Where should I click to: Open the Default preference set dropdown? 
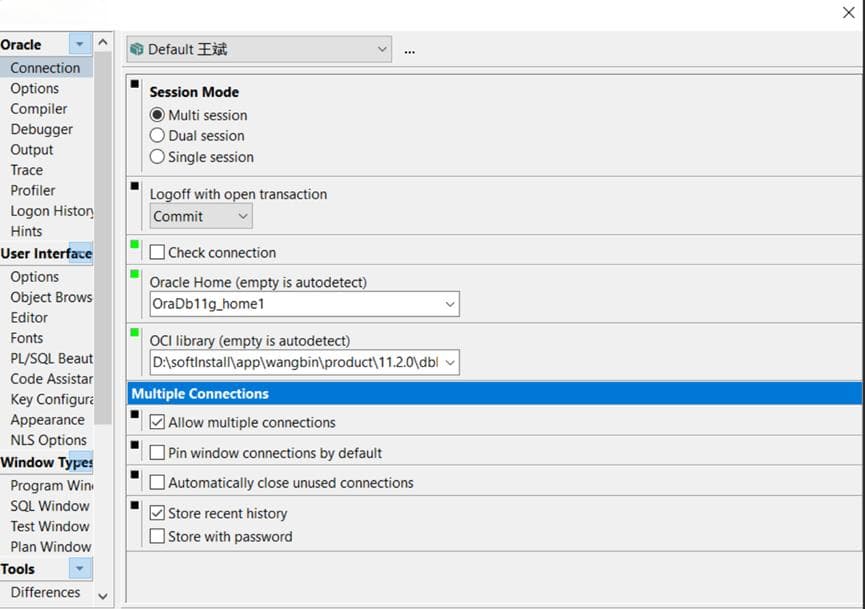259,50
